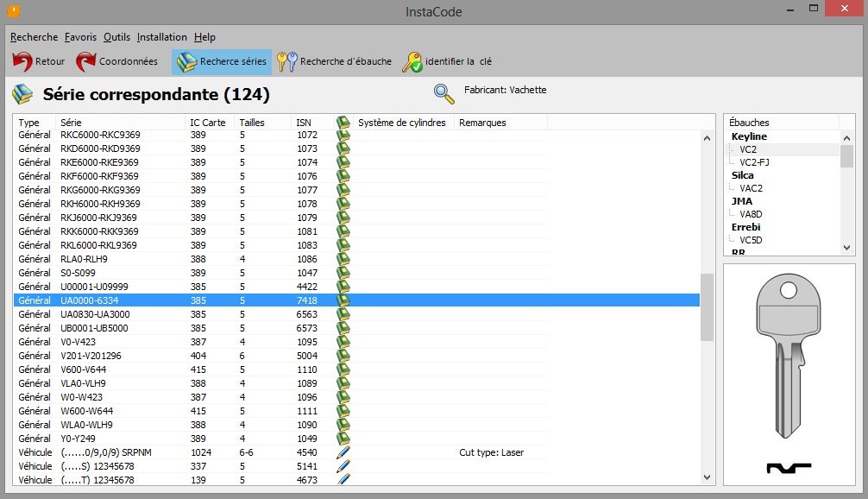Screen dimensions: 868x499
Task: Click the Coordonnées red arrow icon
Action: pos(85,61)
